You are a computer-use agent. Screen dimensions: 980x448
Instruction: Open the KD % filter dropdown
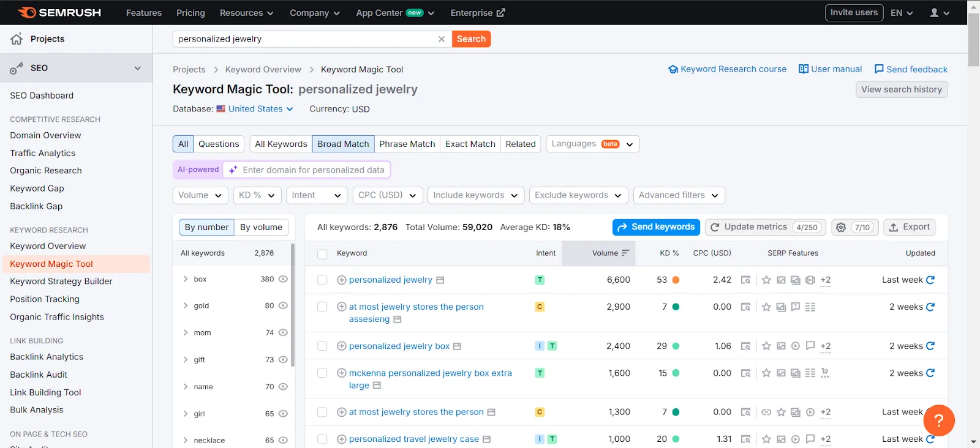(x=257, y=195)
